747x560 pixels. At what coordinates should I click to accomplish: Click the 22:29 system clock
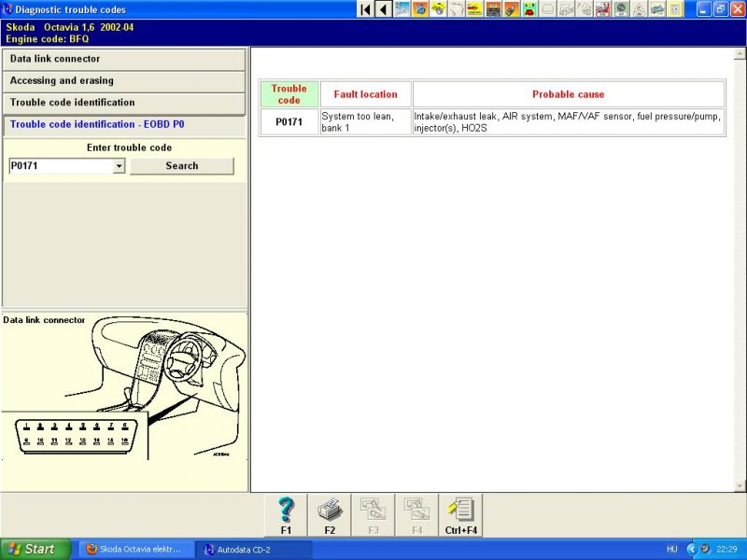coord(726,549)
